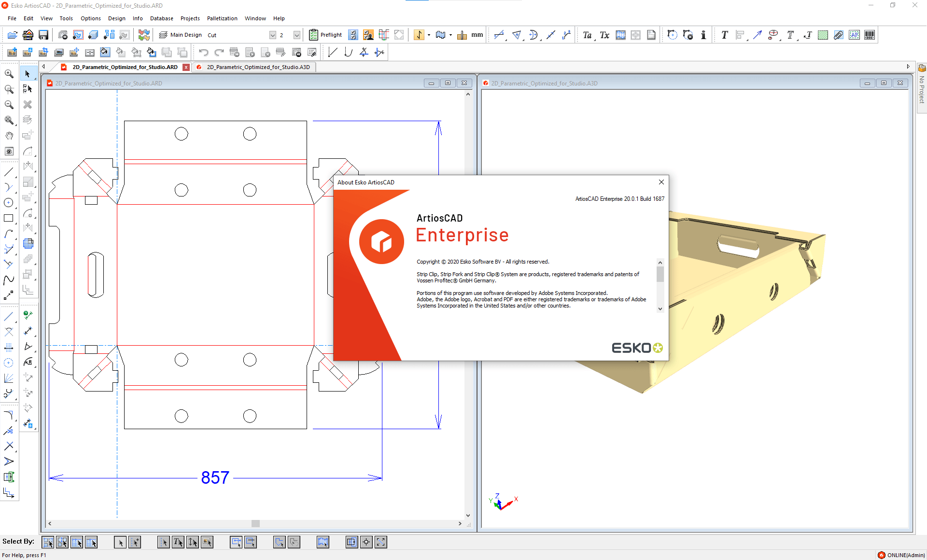
Task: Click the Convert to 3D cube icon
Action: tap(94, 35)
